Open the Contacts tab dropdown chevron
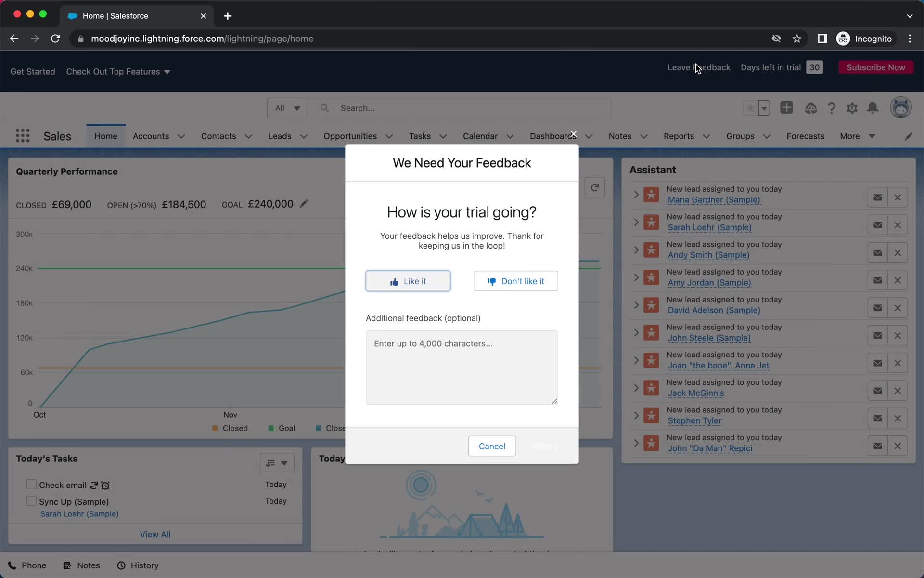This screenshot has width=924, height=578. 248,136
